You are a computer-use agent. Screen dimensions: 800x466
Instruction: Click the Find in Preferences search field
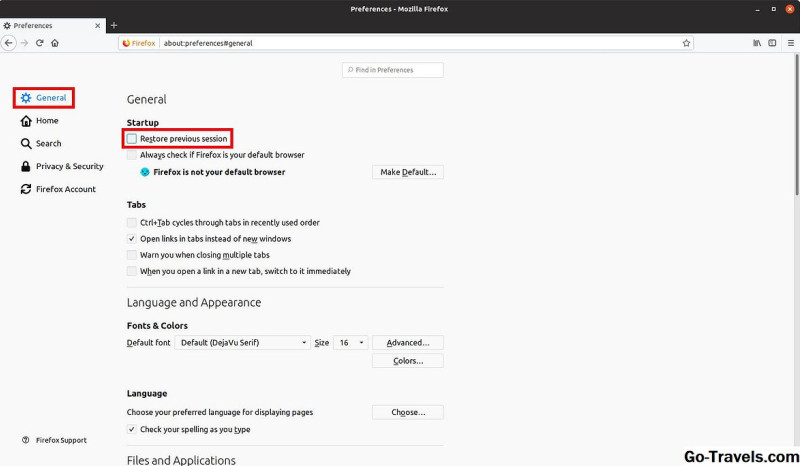[393, 70]
